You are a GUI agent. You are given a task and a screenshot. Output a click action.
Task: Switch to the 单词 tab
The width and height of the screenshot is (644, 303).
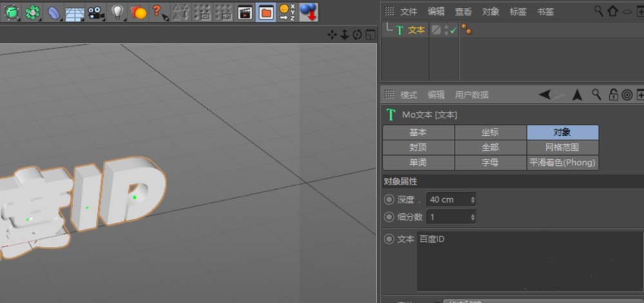(419, 162)
